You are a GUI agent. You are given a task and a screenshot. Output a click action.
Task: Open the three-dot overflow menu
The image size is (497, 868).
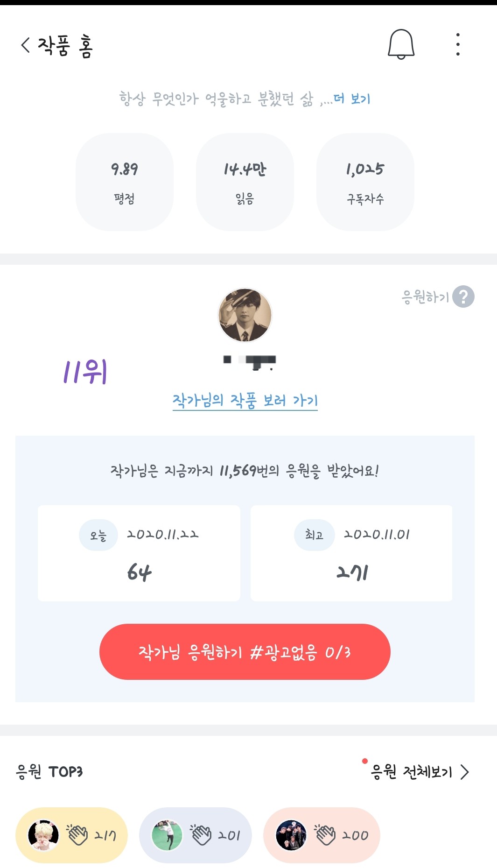(458, 44)
